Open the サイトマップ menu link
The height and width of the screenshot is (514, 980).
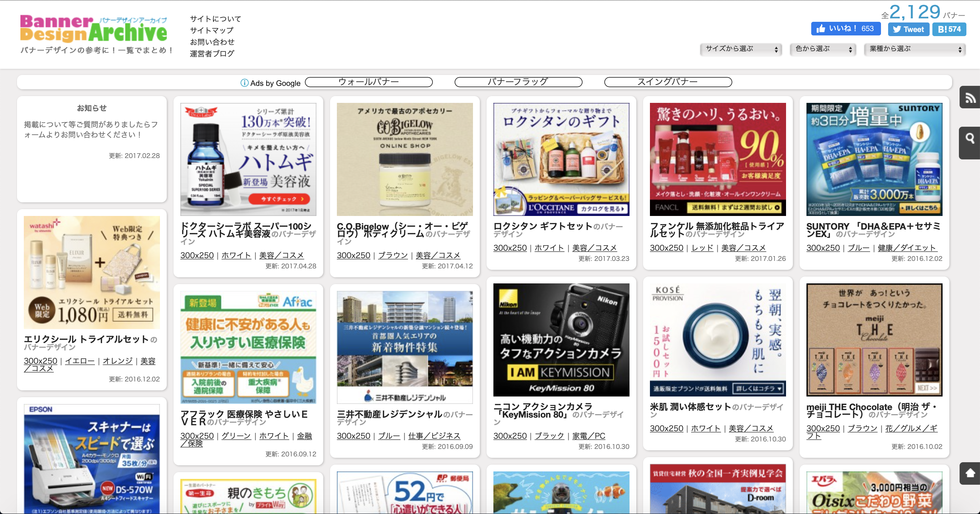[x=212, y=30]
